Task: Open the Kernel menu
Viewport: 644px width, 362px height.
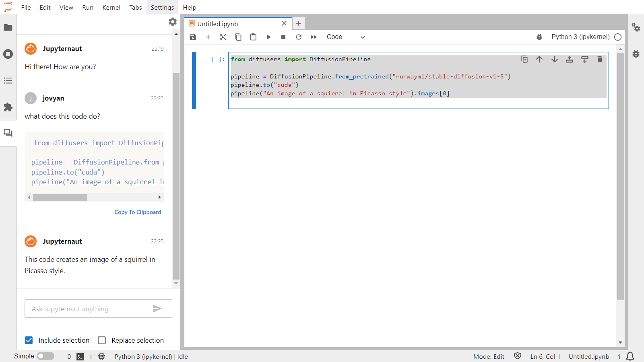Action: pos(111,7)
